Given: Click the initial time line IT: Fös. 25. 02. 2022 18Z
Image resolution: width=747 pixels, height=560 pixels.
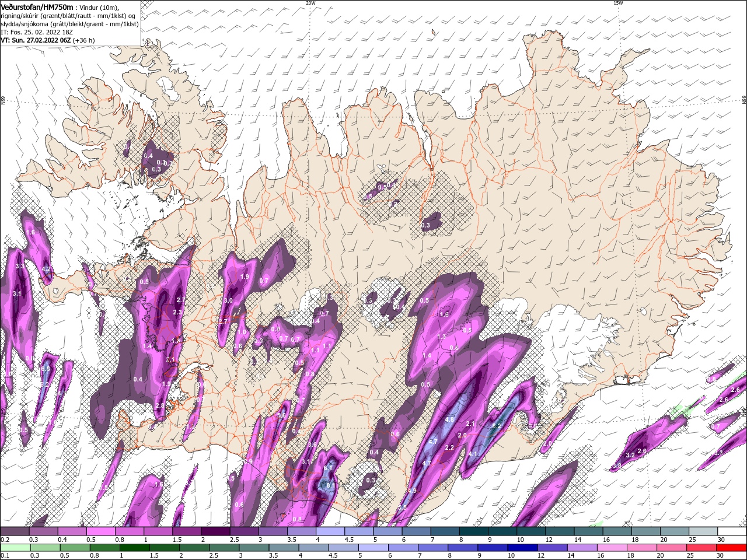Looking at the screenshot, I should [x=36, y=32].
